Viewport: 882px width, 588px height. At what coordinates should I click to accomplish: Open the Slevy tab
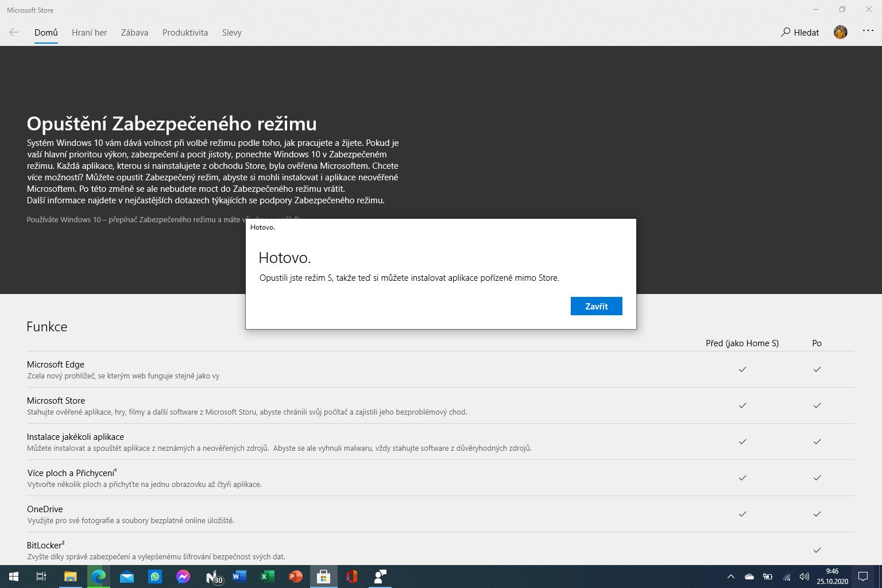232,33
